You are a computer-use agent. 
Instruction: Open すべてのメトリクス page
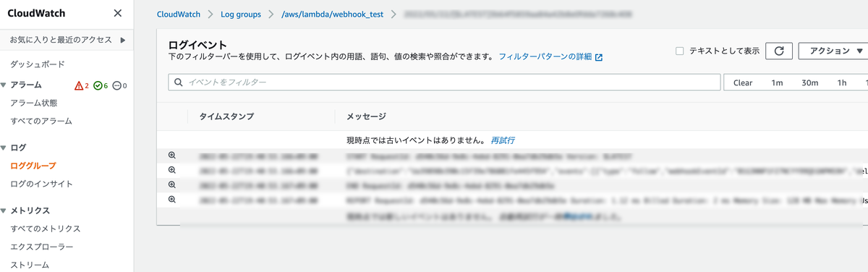[45, 229]
